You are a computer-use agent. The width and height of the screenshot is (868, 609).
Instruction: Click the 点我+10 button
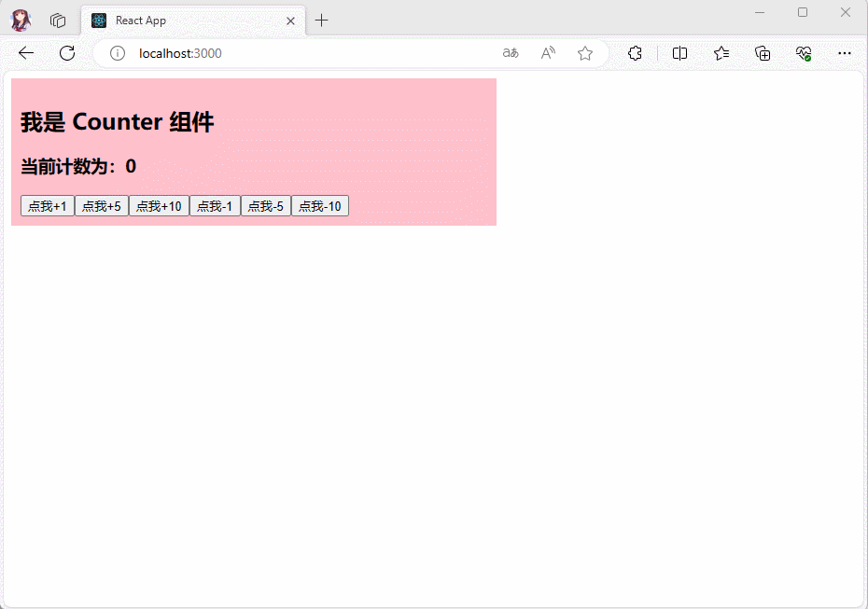[x=159, y=206]
